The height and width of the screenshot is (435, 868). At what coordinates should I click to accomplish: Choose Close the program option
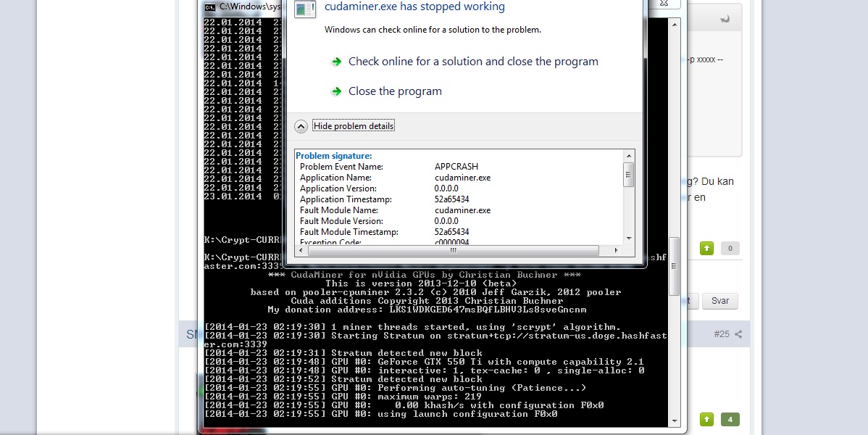click(x=395, y=91)
